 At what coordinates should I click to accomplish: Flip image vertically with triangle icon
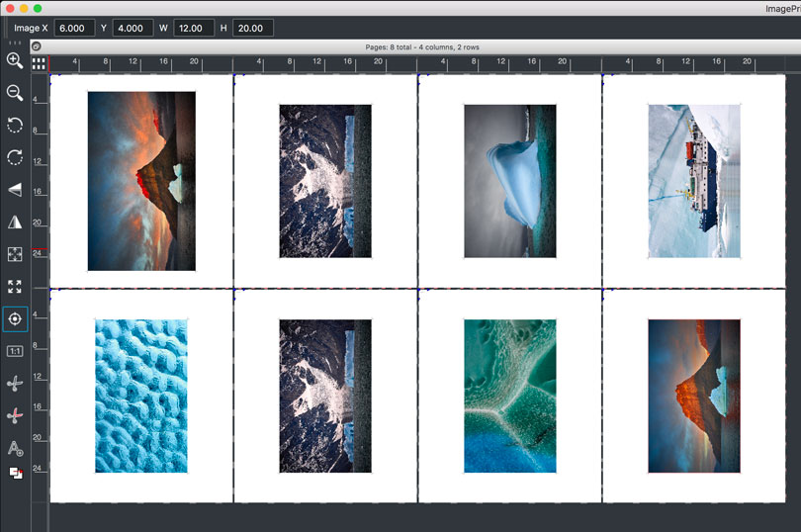click(14, 190)
